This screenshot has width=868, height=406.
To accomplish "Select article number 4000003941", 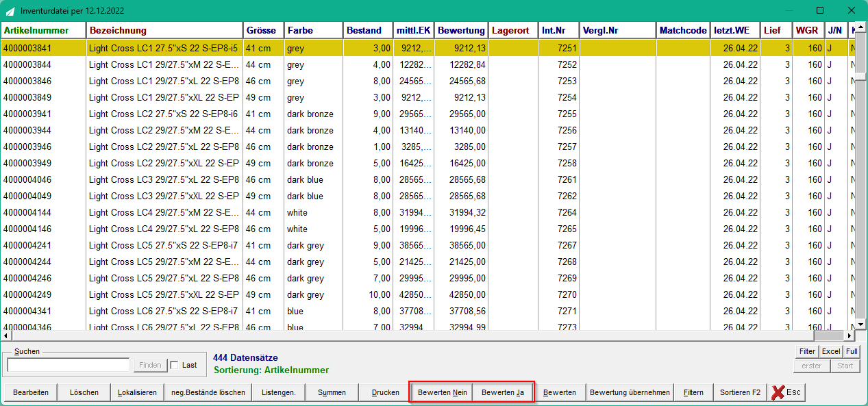I will pyautogui.click(x=27, y=114).
